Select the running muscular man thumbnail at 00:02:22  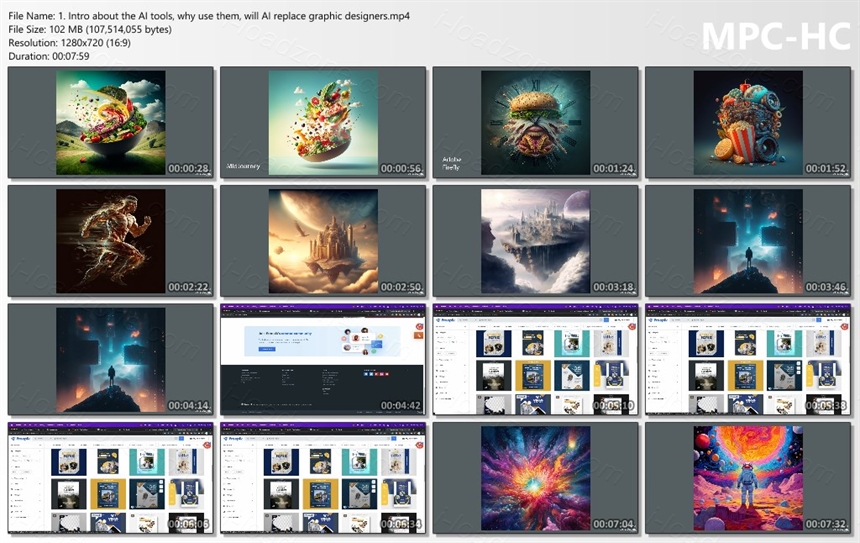[111, 241]
